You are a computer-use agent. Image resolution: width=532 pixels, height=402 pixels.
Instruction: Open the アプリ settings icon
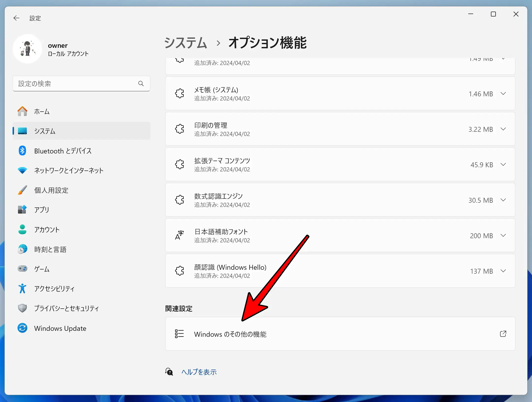click(x=22, y=210)
